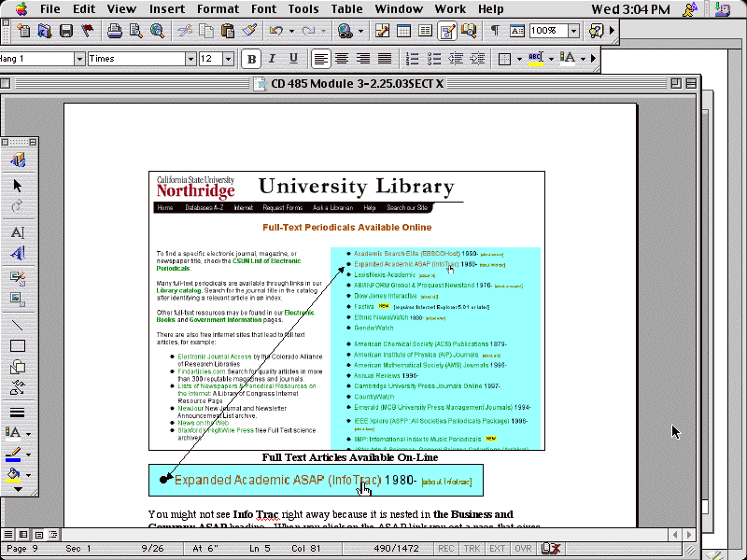Image resolution: width=747 pixels, height=560 pixels.
Task: Toggle OVR overtype mode in status bar
Action: coord(523,549)
